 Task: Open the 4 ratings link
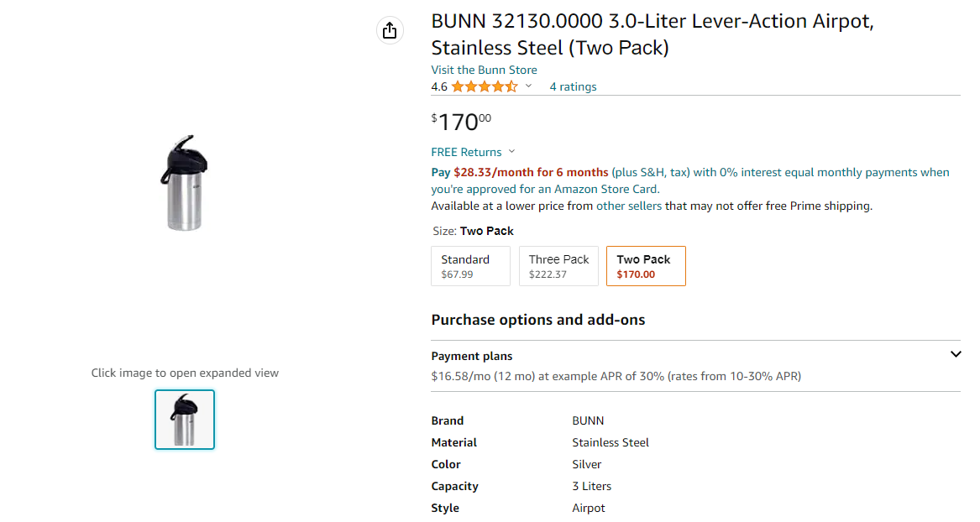pos(573,86)
